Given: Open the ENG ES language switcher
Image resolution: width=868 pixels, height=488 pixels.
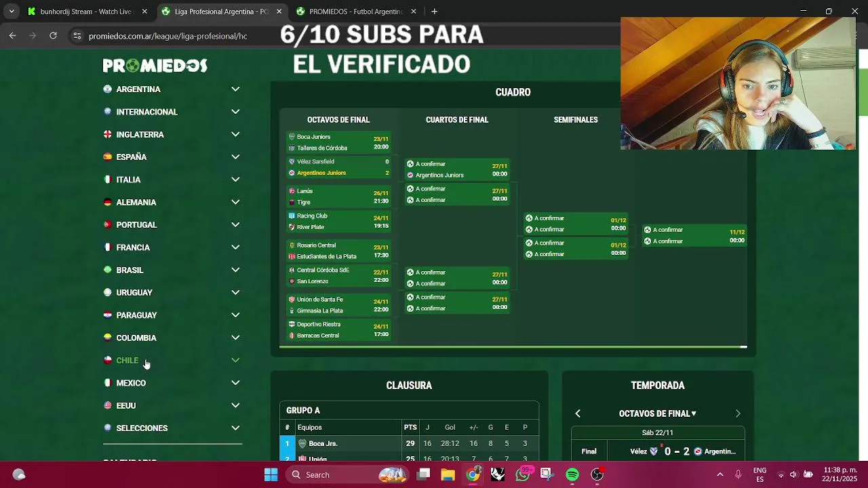Looking at the screenshot, I should click(x=759, y=474).
